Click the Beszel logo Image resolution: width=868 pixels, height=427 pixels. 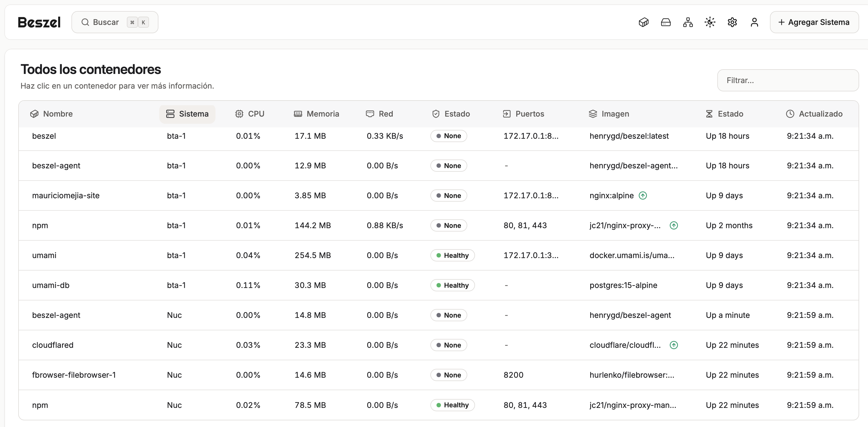click(39, 22)
